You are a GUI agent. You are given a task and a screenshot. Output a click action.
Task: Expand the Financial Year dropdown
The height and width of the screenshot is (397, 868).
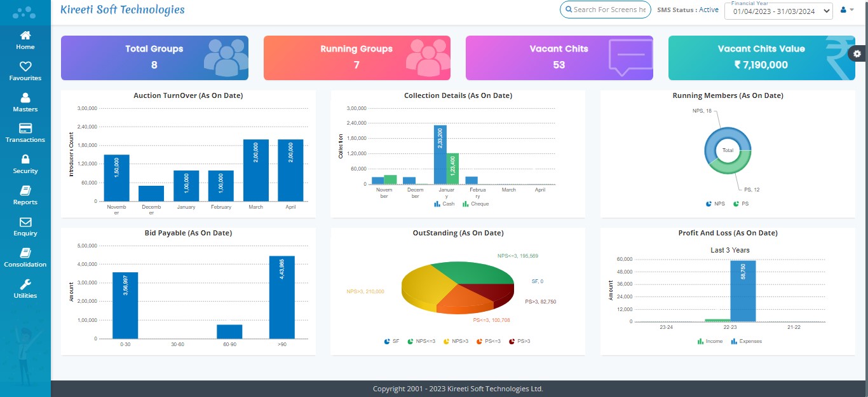coord(778,11)
